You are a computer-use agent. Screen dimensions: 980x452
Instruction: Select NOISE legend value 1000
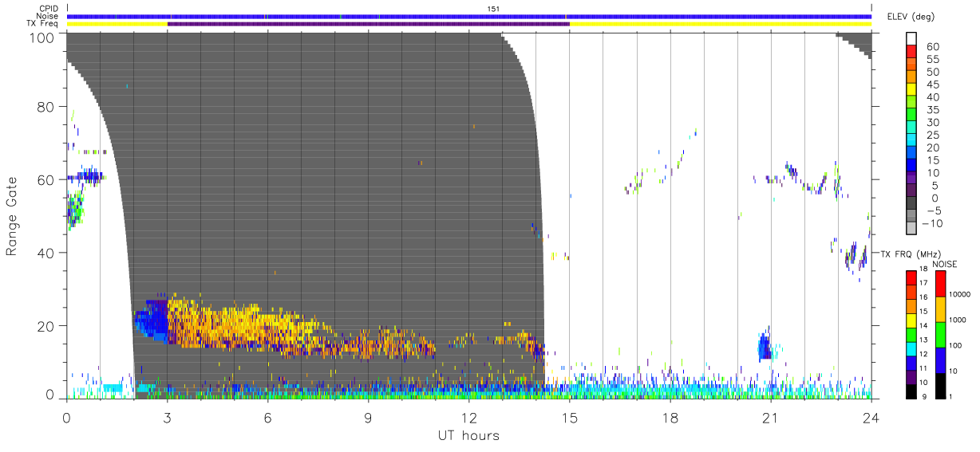(959, 320)
